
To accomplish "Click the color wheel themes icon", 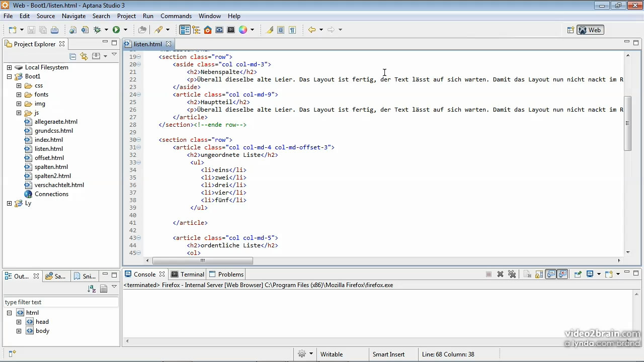I will 243,30.
